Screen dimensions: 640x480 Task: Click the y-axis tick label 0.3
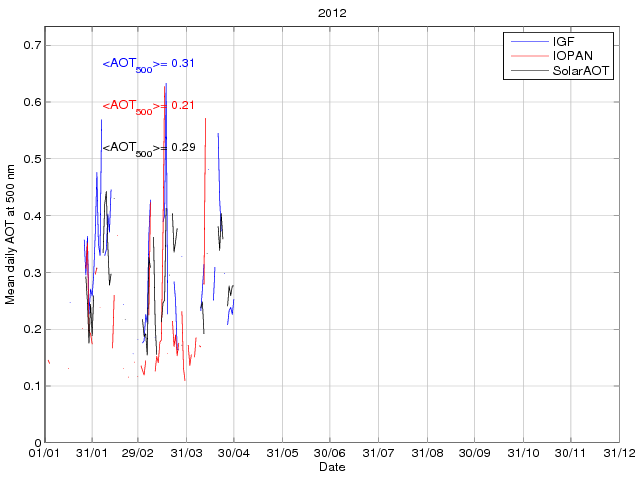coord(32,272)
